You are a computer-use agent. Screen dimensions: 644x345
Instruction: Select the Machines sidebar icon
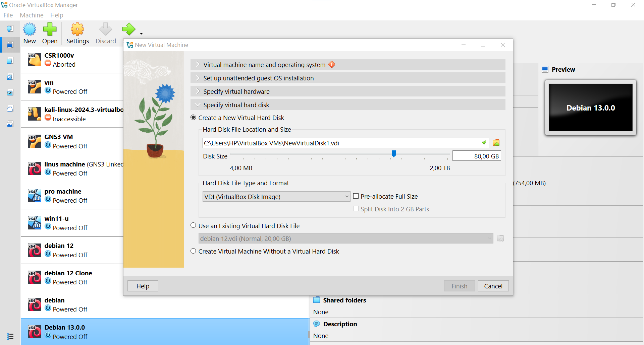coord(10,45)
